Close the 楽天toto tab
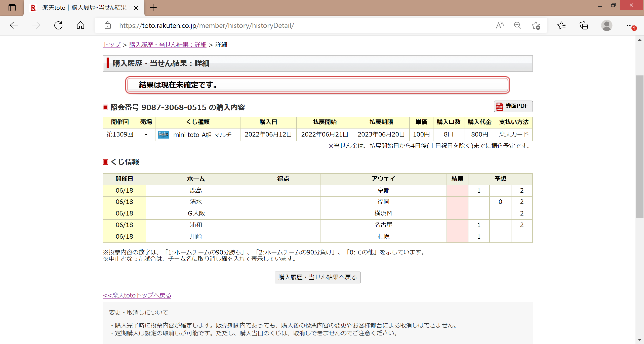Image resolution: width=644 pixels, height=344 pixels. pos(136,8)
